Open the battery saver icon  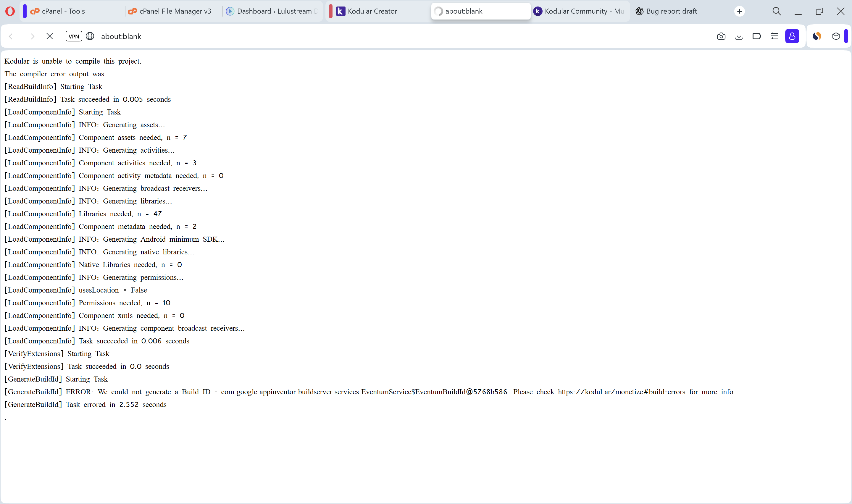[756, 36]
